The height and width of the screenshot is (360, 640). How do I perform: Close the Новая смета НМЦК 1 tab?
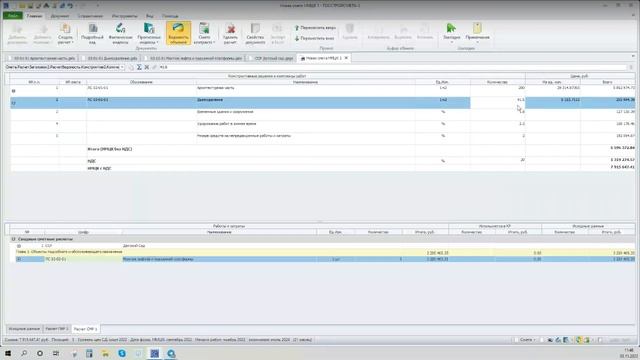[x=346, y=58]
